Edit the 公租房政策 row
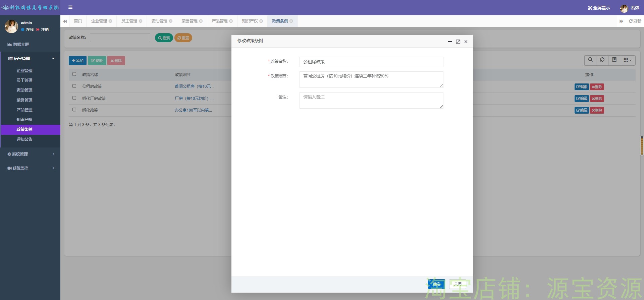 tap(582, 87)
